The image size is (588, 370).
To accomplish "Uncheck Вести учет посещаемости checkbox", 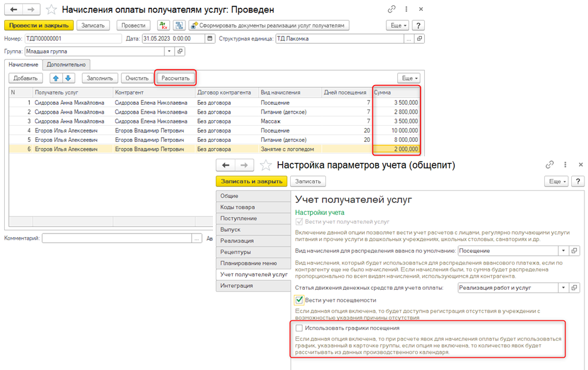I will point(300,299).
